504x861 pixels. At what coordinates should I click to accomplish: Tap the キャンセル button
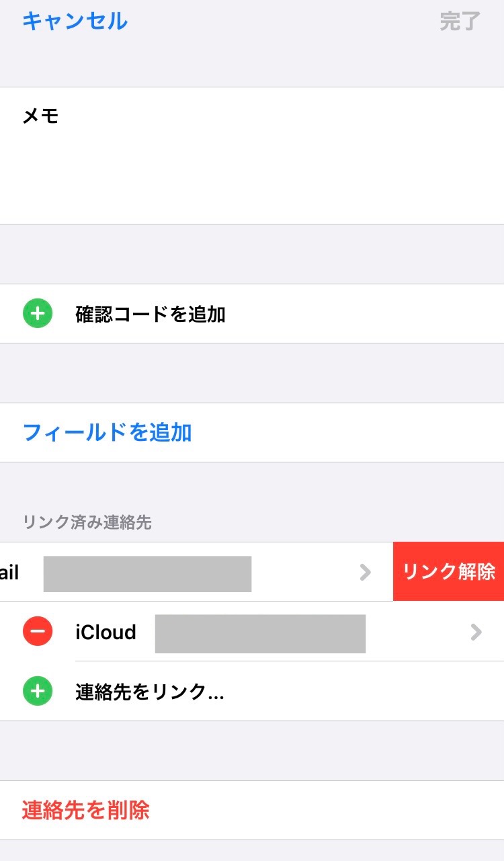[x=75, y=22]
